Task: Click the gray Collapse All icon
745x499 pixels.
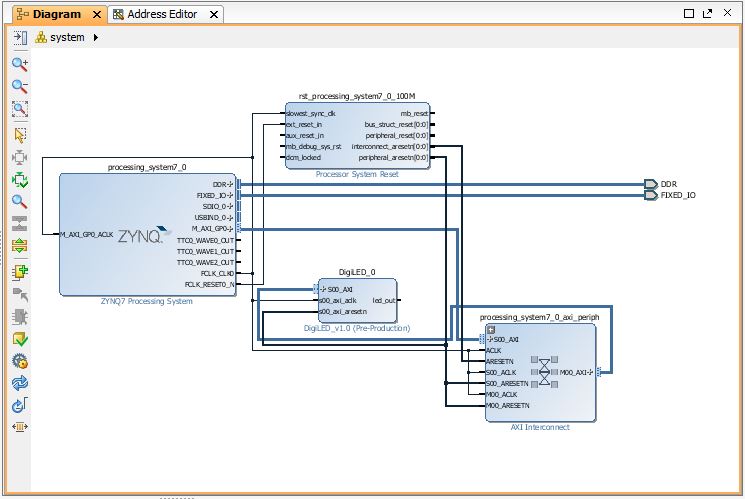Action: coord(19,223)
